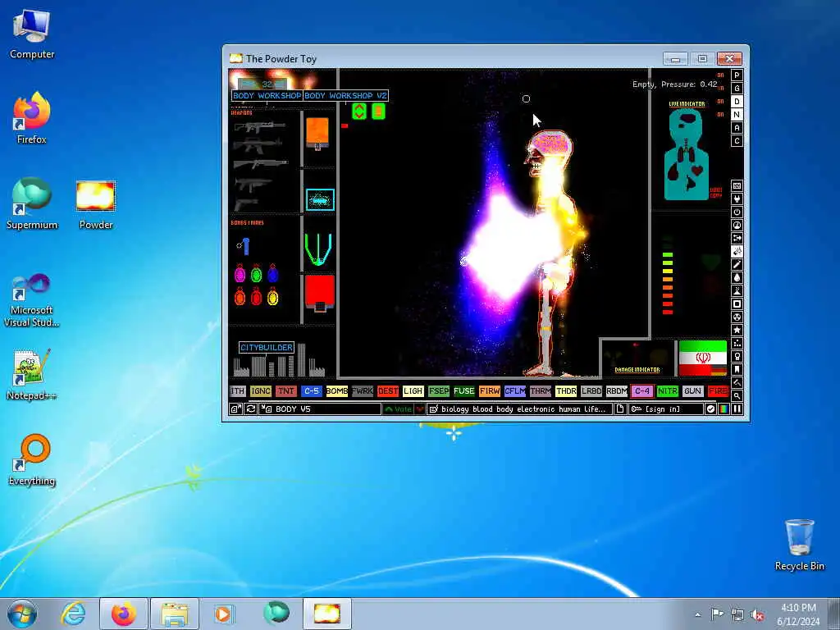Open the Powered Materials power icon category

737,212
